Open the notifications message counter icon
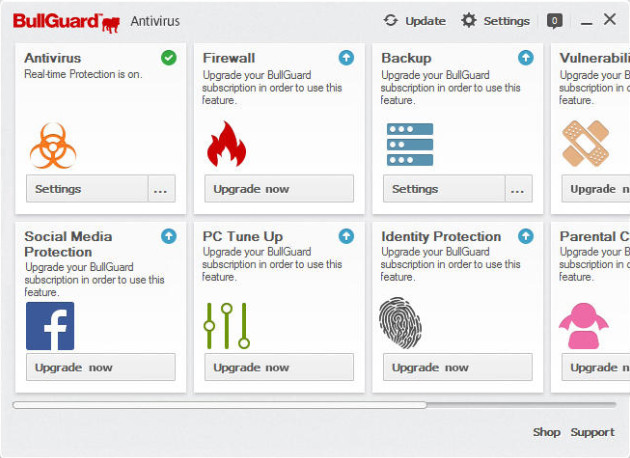This screenshot has height=458, width=630. 554,21
